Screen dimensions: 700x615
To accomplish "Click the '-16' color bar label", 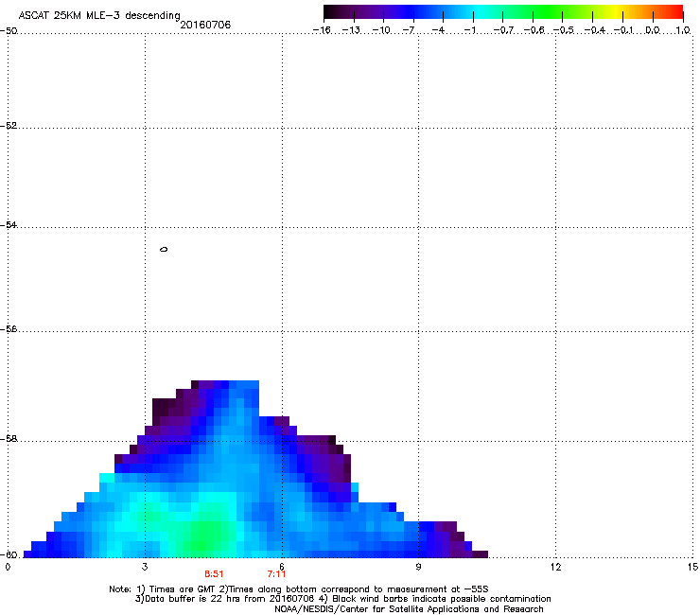I will click(x=322, y=30).
